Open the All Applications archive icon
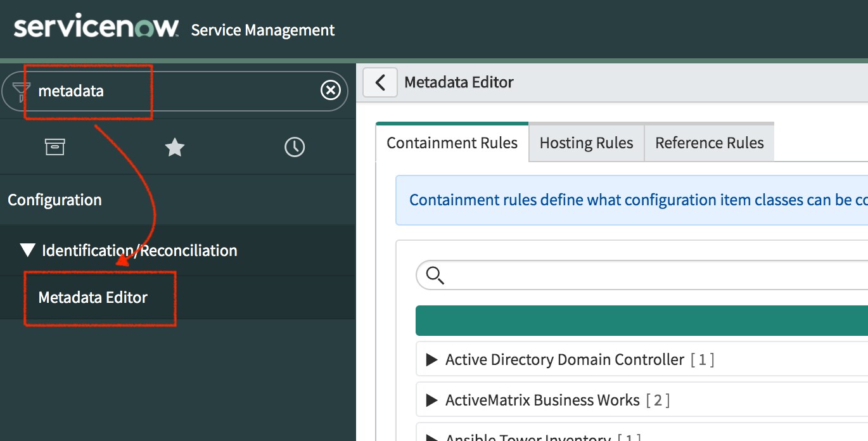868x441 pixels. tap(55, 148)
